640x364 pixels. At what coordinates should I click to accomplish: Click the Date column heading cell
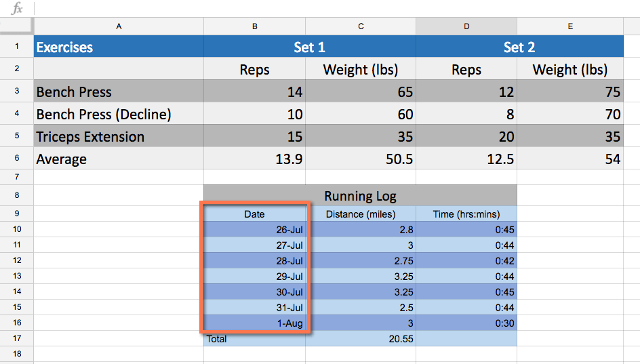pos(254,214)
